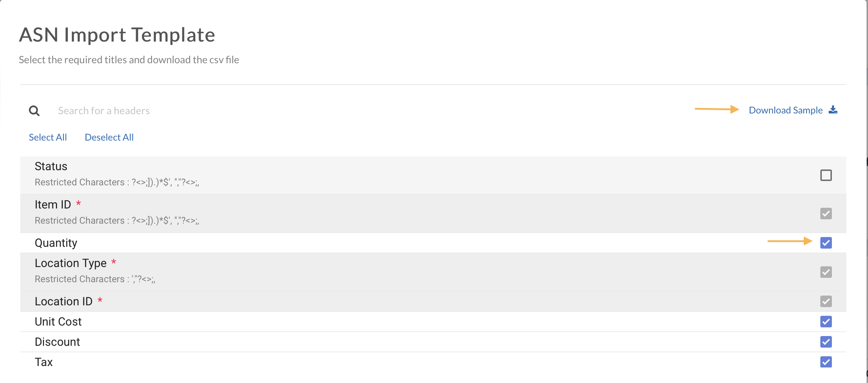Click the Select All link
This screenshot has height=383, width=868.
48,137
